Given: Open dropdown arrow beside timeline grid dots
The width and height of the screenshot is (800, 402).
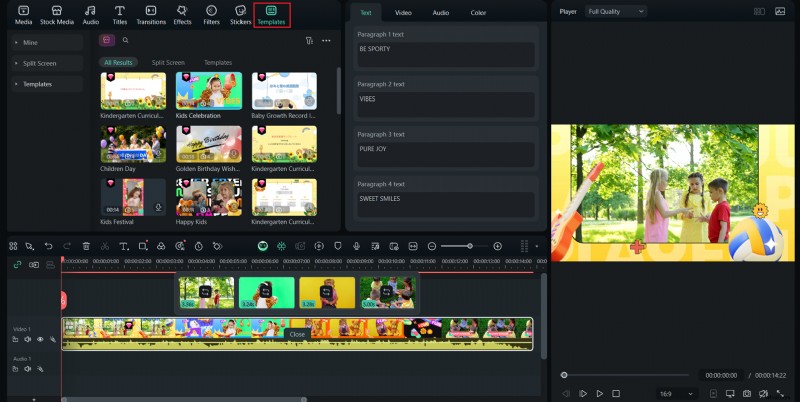Looking at the screenshot, I should pyautogui.click(x=536, y=246).
